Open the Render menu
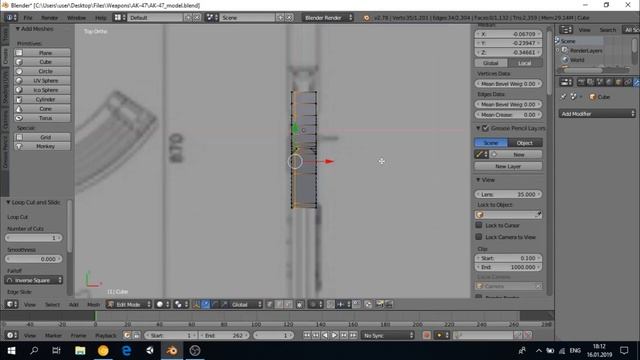640x360 pixels. click(49, 18)
